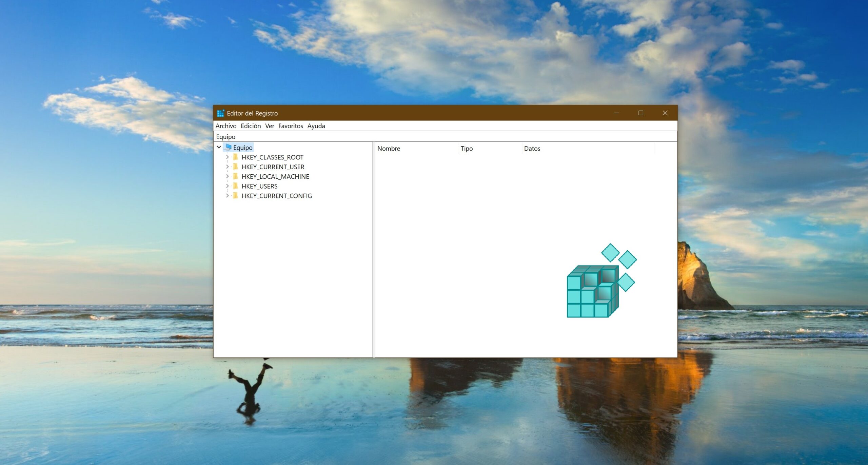
Task: Click the HKEY_CURRENT_USER folder icon
Action: click(x=235, y=167)
